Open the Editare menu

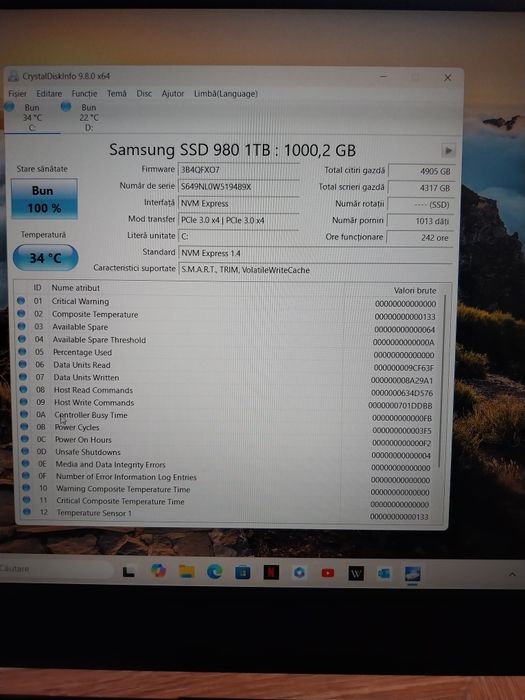pyautogui.click(x=49, y=94)
